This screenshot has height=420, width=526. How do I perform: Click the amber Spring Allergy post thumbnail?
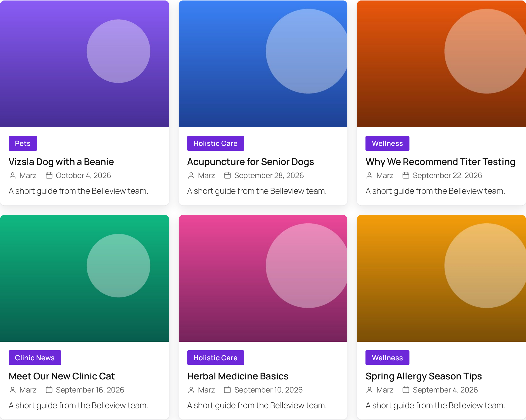click(x=441, y=278)
